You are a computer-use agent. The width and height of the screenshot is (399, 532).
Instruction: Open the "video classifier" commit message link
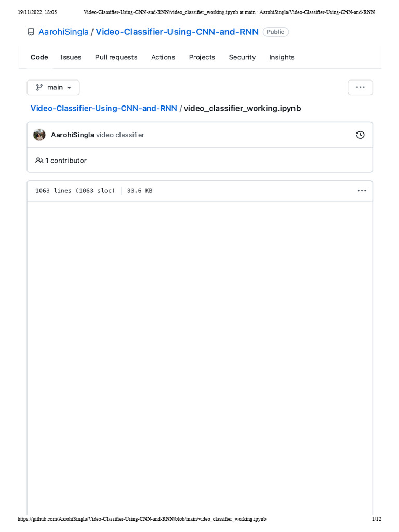[x=120, y=135]
